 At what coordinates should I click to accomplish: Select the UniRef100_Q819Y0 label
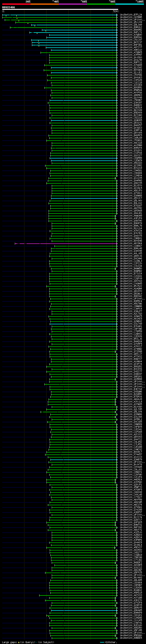pyautogui.click(x=131, y=292)
